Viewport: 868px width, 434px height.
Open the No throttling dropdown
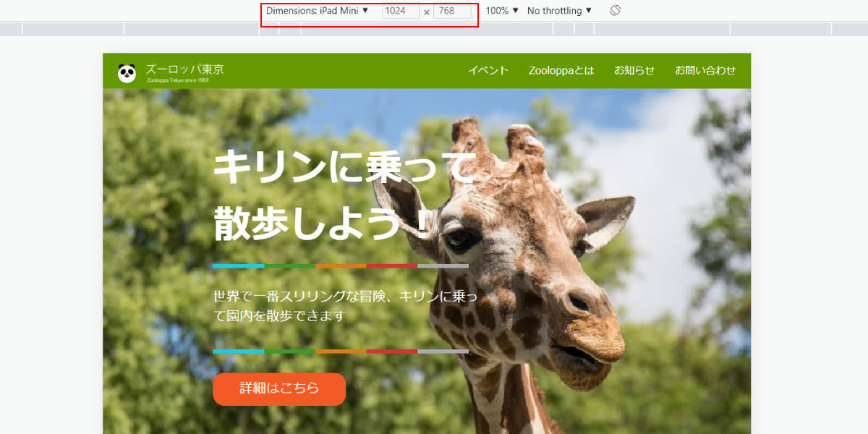coord(559,11)
